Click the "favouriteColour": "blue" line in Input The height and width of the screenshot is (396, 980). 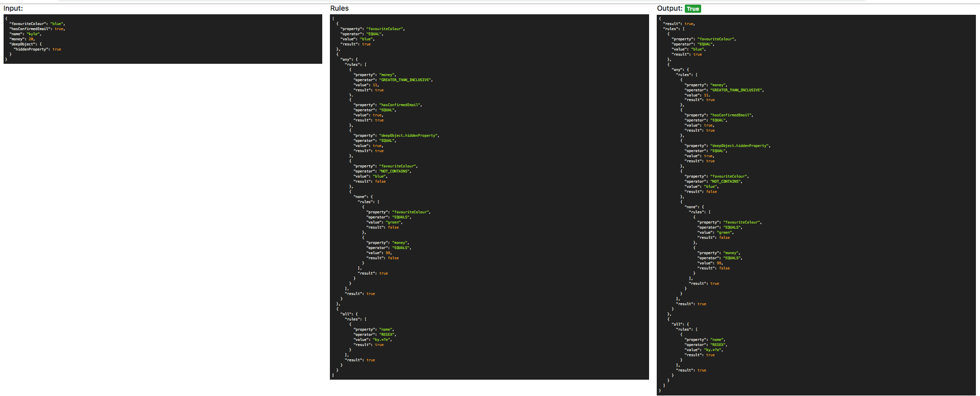point(37,24)
